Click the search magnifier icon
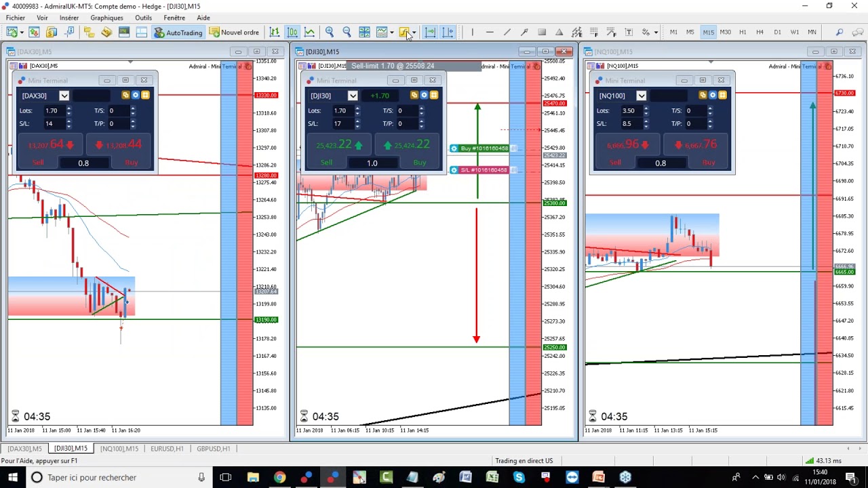 (x=840, y=32)
